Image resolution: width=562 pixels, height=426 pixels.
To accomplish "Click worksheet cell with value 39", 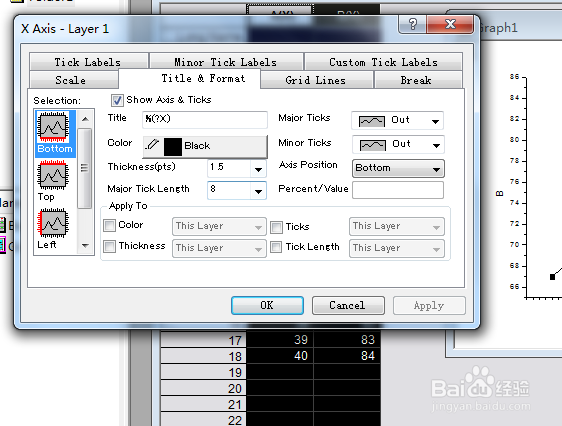I will (x=280, y=340).
